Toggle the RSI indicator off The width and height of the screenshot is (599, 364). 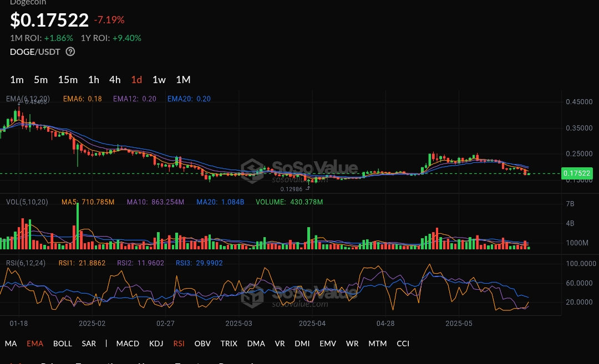[x=179, y=344]
